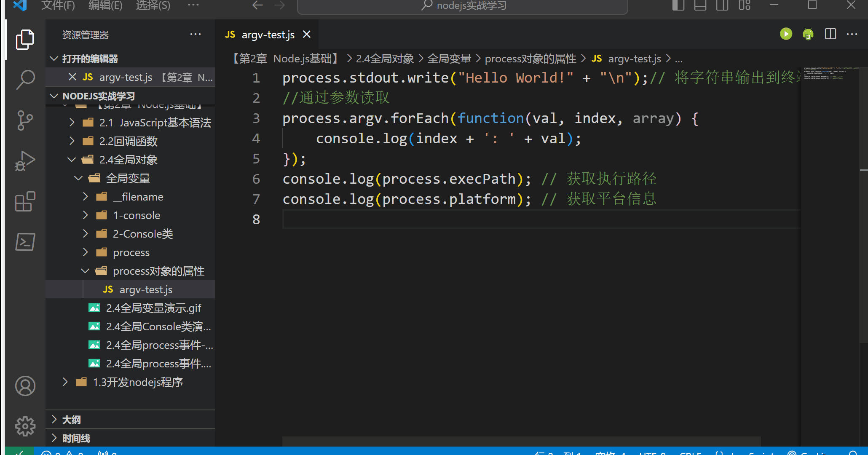Click the //通过参数读取 comment line

coord(336,98)
